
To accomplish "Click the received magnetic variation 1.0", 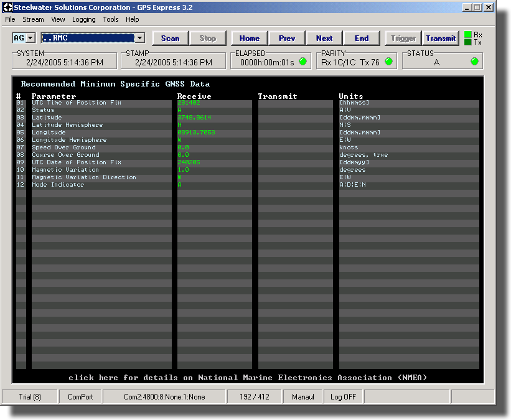I will pyautogui.click(x=183, y=170).
